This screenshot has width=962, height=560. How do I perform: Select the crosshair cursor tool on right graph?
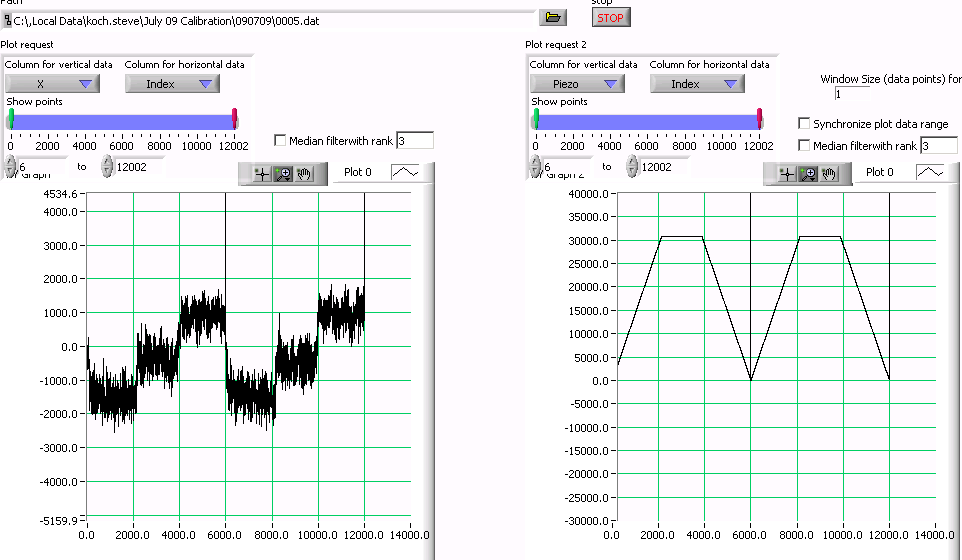pos(787,173)
